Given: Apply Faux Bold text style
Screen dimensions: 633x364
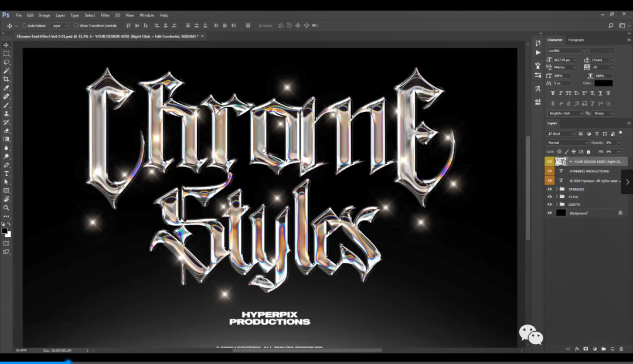Looking at the screenshot, I should point(553,93).
